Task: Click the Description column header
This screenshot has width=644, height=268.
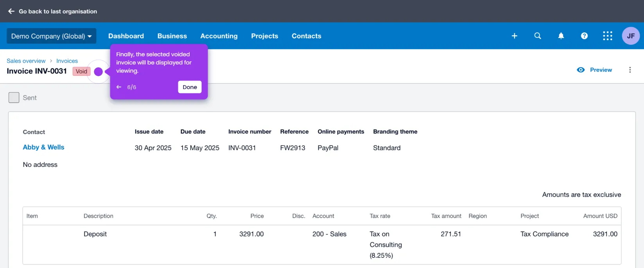Action: tap(99, 216)
